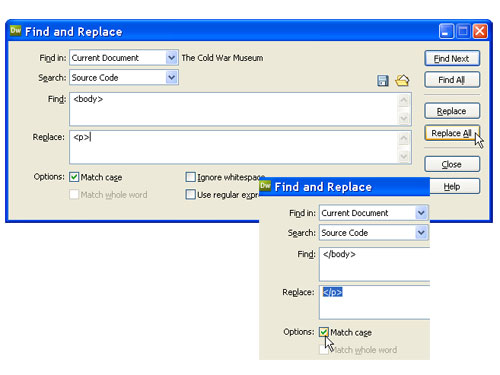
Task: Open the Search dropdown of main dialog
Action: (171, 77)
